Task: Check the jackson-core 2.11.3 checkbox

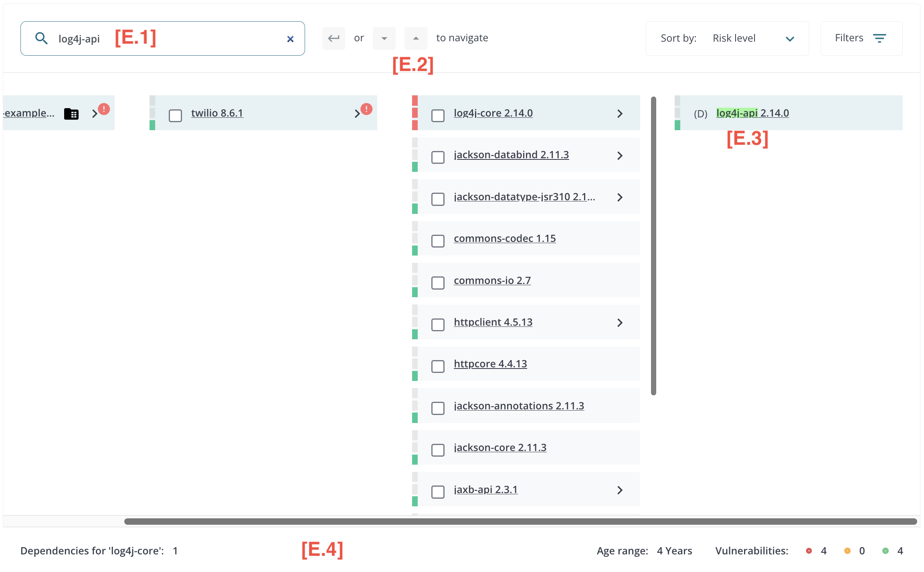Action: [x=438, y=450]
